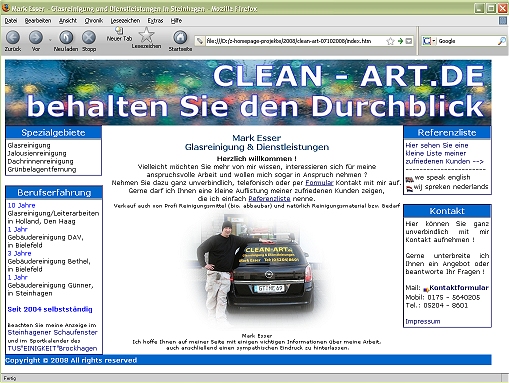Click the English flag icon

coord(409,179)
